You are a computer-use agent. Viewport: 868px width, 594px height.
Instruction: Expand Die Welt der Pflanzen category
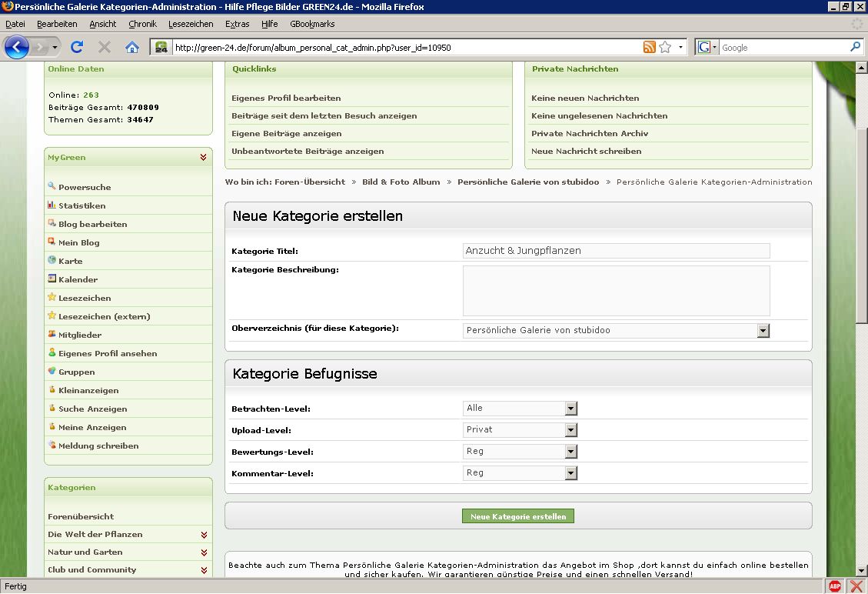coord(204,535)
